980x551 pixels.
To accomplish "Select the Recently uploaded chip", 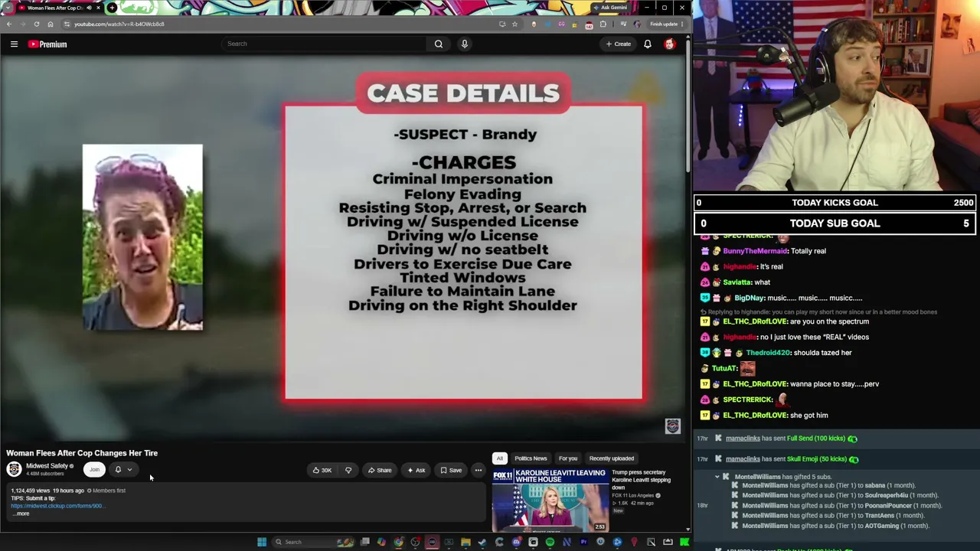I will tap(612, 458).
